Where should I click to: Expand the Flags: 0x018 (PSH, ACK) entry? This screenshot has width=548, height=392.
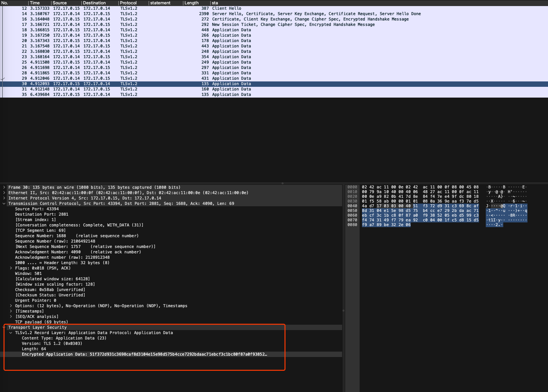(11, 268)
